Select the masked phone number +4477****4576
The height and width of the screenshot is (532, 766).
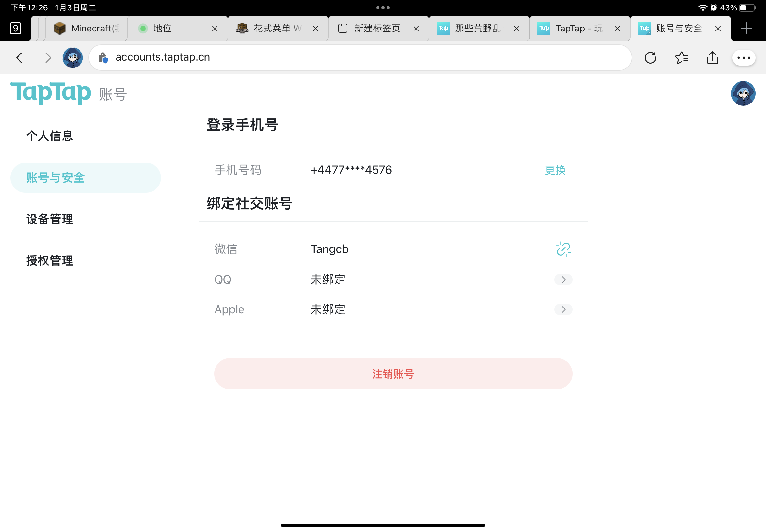(x=351, y=170)
